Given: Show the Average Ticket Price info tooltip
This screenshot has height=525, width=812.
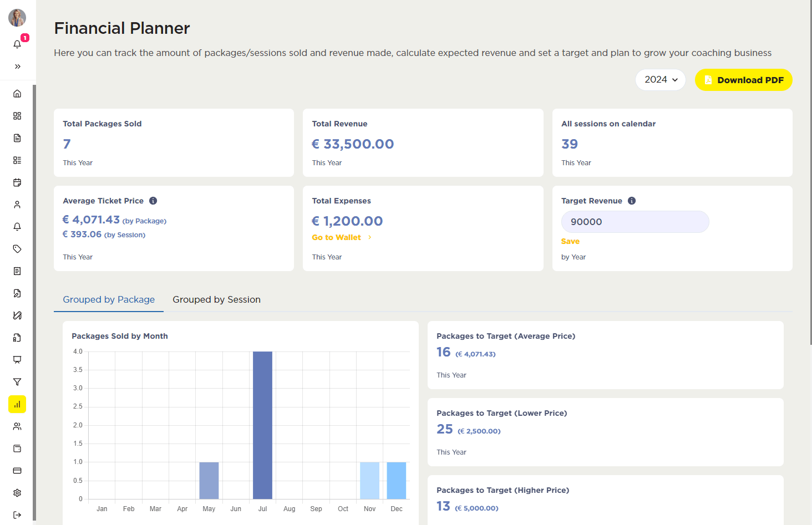Looking at the screenshot, I should pos(153,200).
